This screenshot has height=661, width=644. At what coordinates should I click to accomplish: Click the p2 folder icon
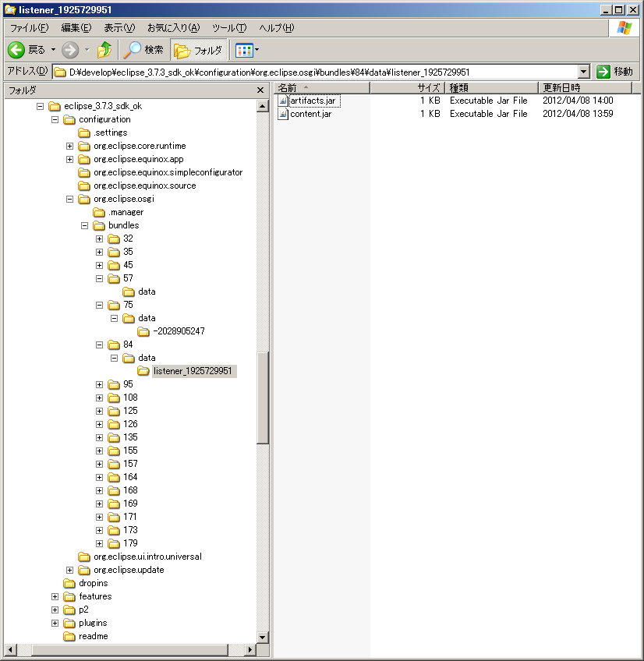pos(69,610)
